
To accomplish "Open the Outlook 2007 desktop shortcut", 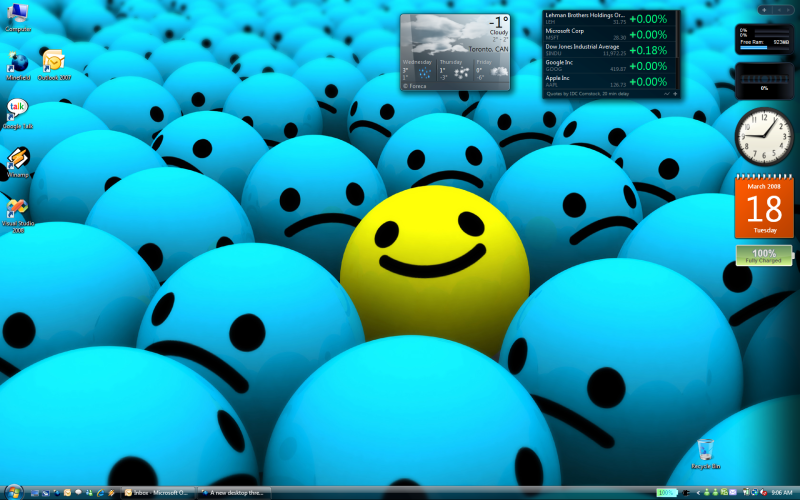I will coord(54,65).
